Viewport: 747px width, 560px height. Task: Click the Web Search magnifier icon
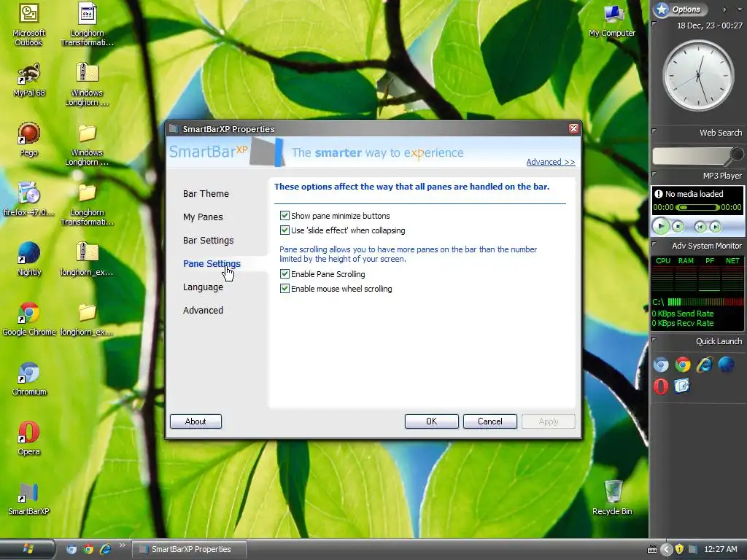pos(737,155)
